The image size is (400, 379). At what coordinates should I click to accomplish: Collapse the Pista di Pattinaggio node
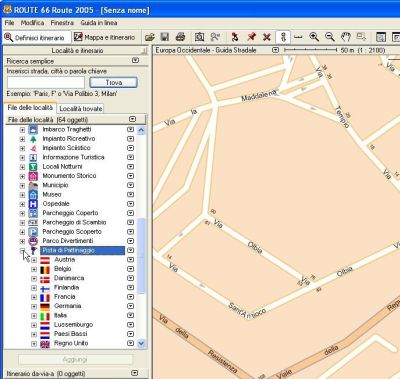(22, 250)
